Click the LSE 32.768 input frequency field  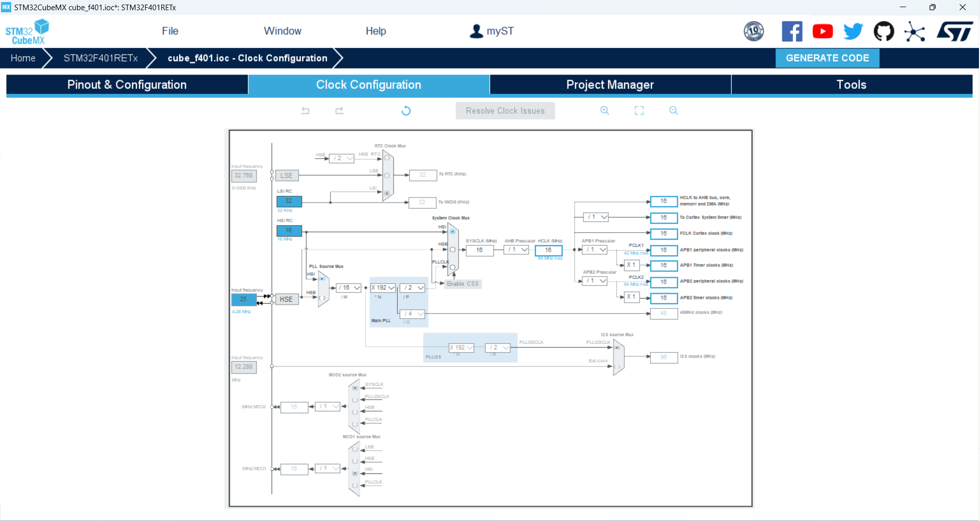tap(244, 176)
